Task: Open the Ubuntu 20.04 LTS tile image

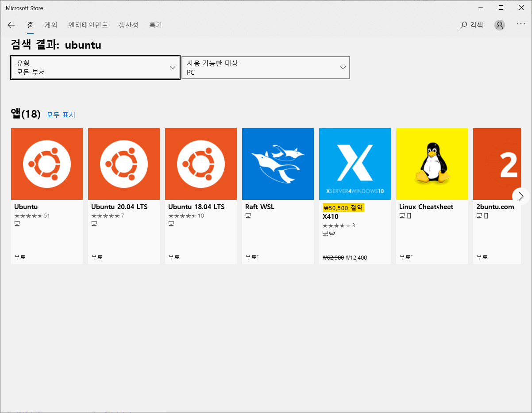Action: [124, 164]
